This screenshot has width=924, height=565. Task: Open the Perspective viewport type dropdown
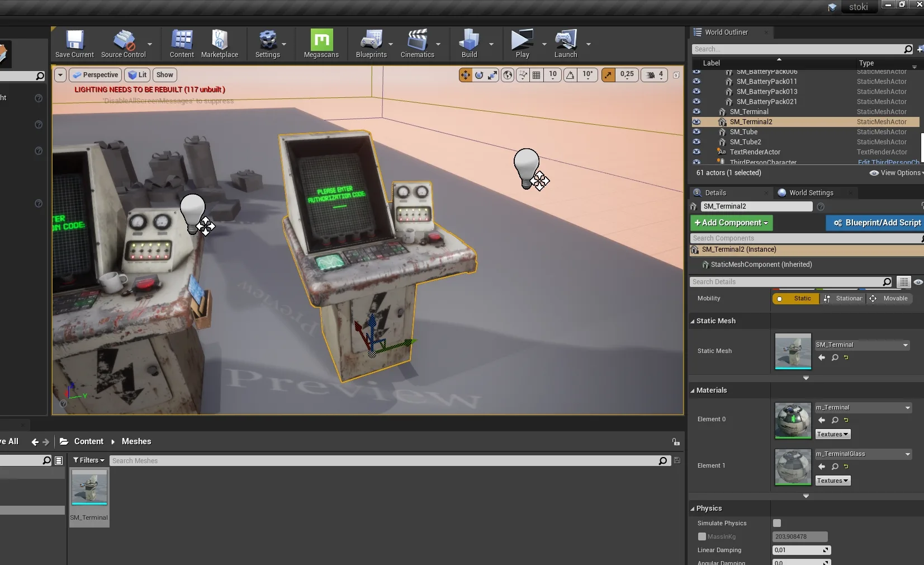point(95,75)
